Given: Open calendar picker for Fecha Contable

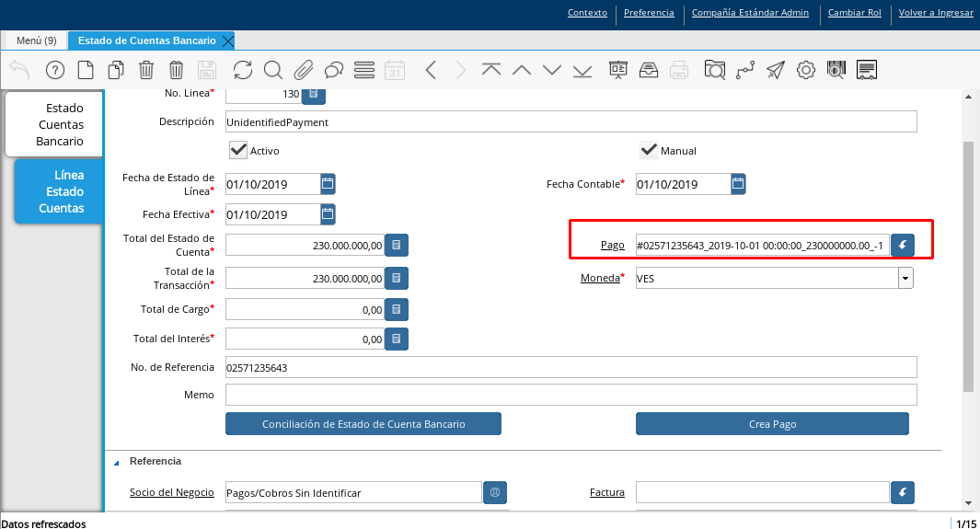Looking at the screenshot, I should 738,184.
